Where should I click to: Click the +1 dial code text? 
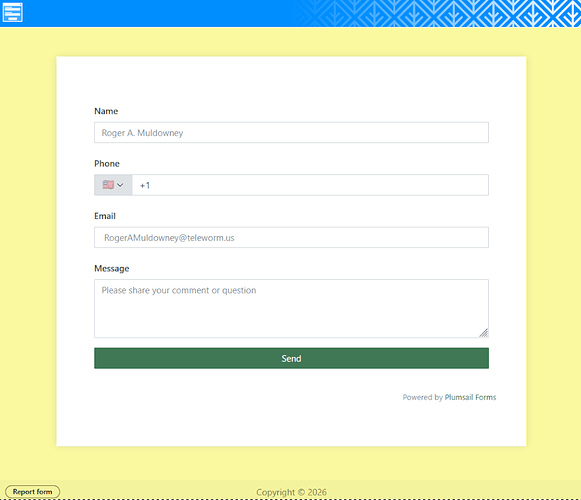145,185
